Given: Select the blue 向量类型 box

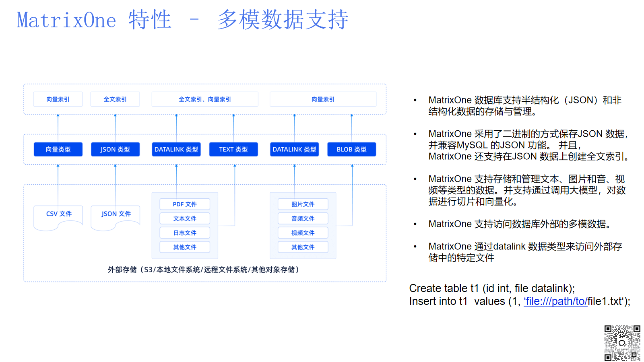Looking at the screenshot, I should [x=58, y=149].
